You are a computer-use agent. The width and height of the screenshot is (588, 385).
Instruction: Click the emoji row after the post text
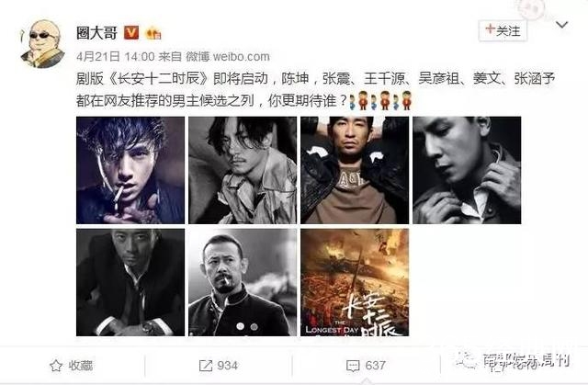(x=380, y=100)
